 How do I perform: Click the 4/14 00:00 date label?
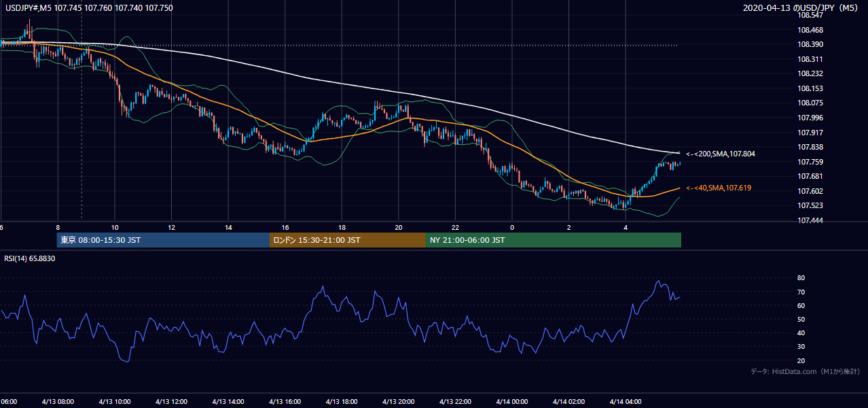(511, 402)
